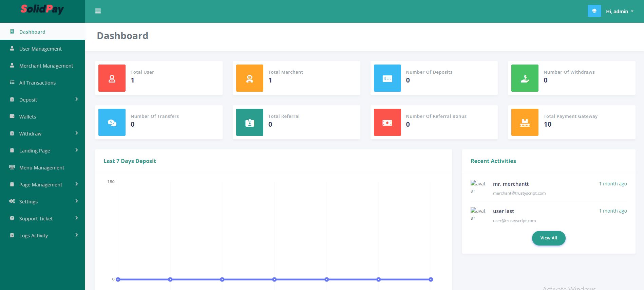644x290 pixels.
Task: Go to Merchant Management
Action: click(x=42, y=66)
